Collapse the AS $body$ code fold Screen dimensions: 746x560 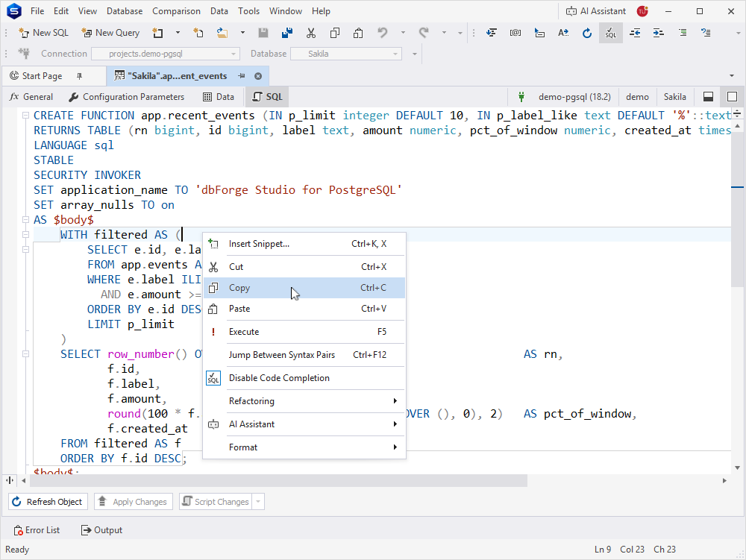pos(25,219)
